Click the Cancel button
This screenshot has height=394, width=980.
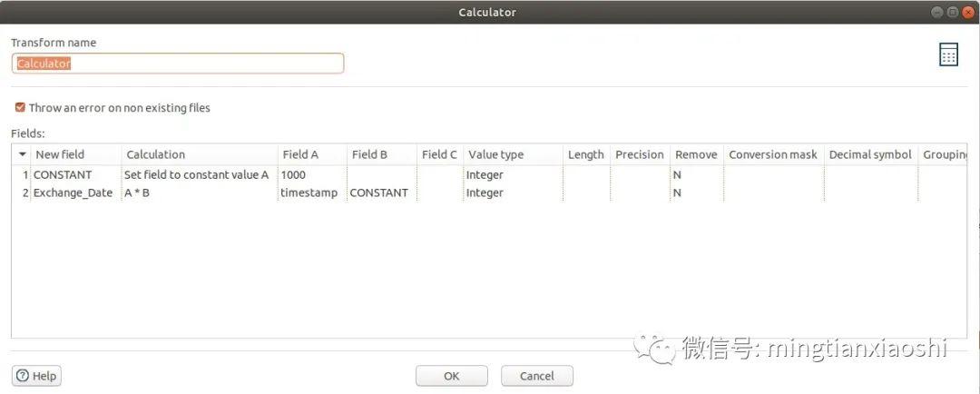[x=537, y=376]
